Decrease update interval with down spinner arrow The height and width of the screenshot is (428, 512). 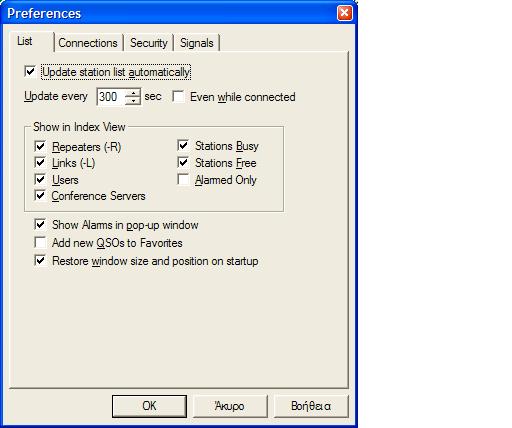click(133, 100)
